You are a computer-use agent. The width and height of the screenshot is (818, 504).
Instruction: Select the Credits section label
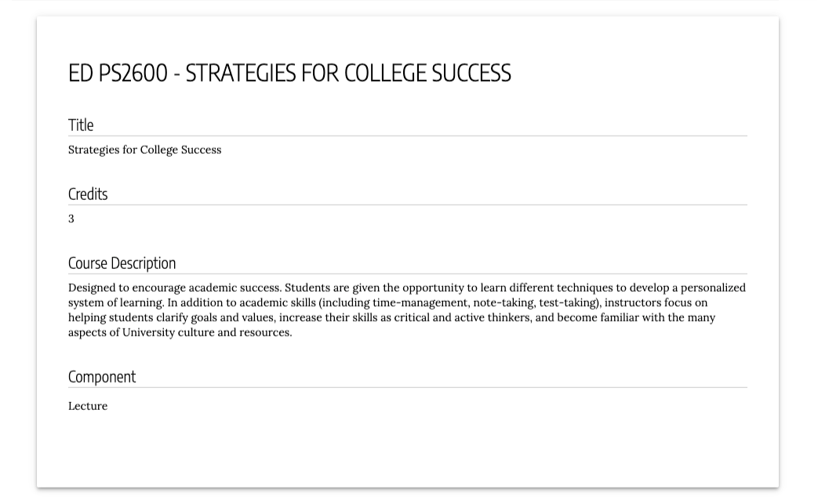point(88,194)
